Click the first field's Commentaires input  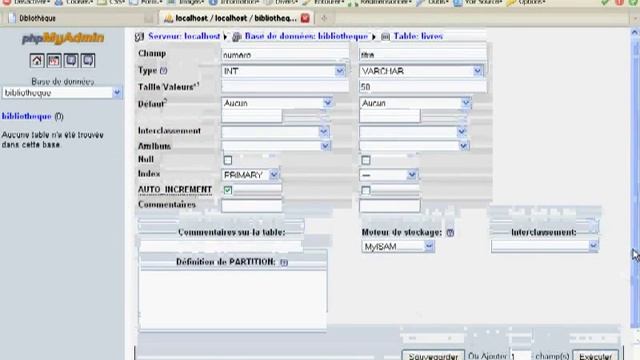(252, 206)
